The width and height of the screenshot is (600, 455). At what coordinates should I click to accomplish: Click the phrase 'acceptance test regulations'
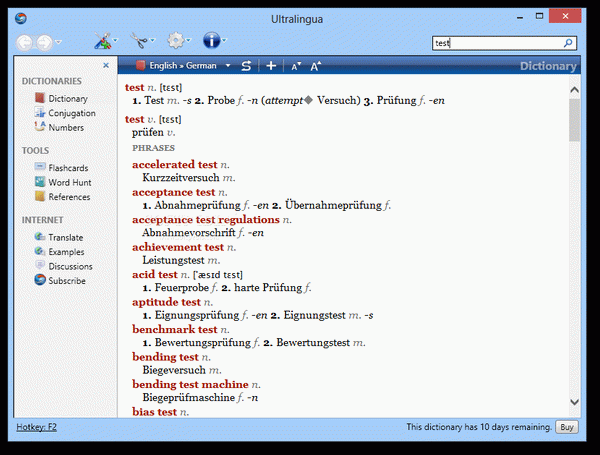206,220
